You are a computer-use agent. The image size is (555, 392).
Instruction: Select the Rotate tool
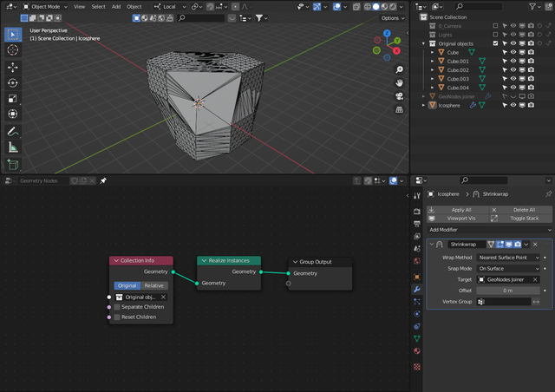13,83
